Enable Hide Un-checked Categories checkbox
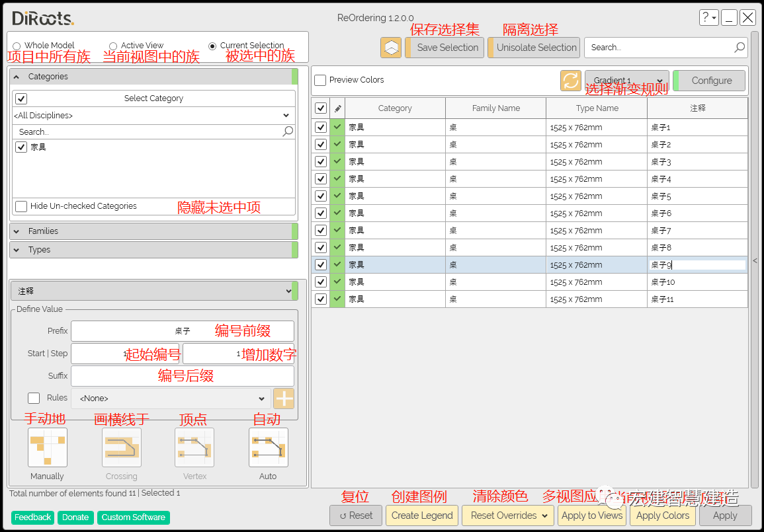 click(x=21, y=206)
